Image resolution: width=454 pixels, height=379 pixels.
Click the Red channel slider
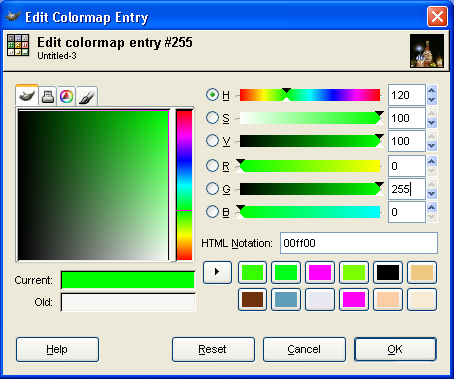(310, 166)
